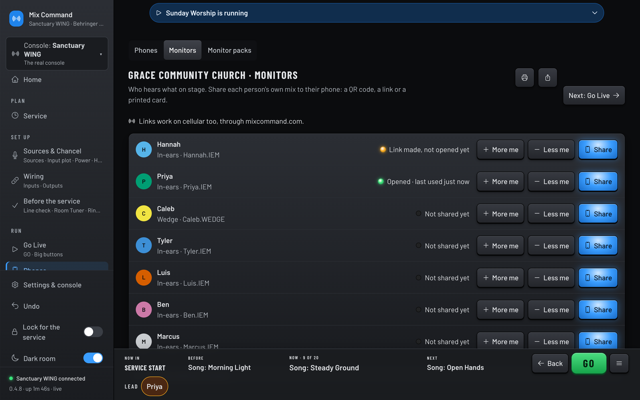Click Song: Morning Light previous cue
The width and height of the screenshot is (640, 400).
pyautogui.click(x=219, y=367)
